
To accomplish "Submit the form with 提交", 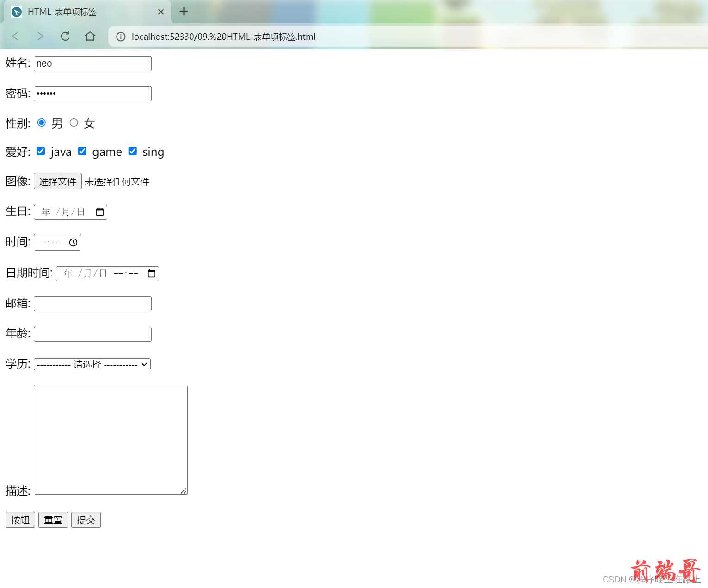I will click(86, 520).
